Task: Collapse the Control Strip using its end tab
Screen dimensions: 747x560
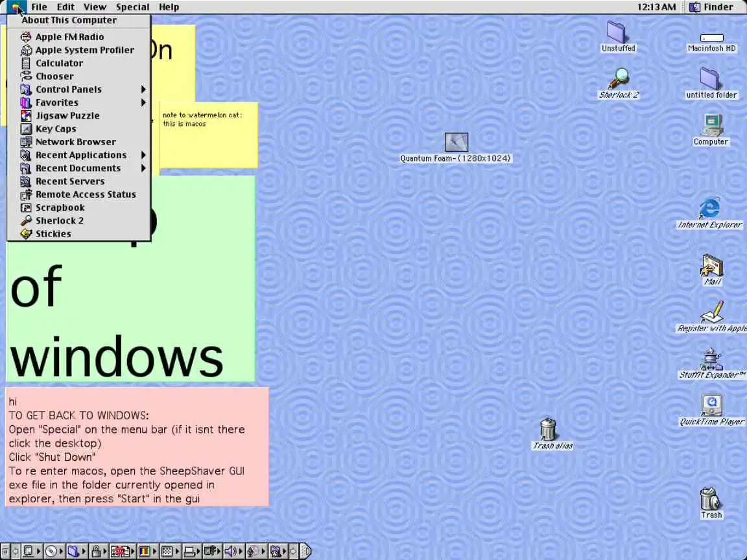Action: (305, 552)
